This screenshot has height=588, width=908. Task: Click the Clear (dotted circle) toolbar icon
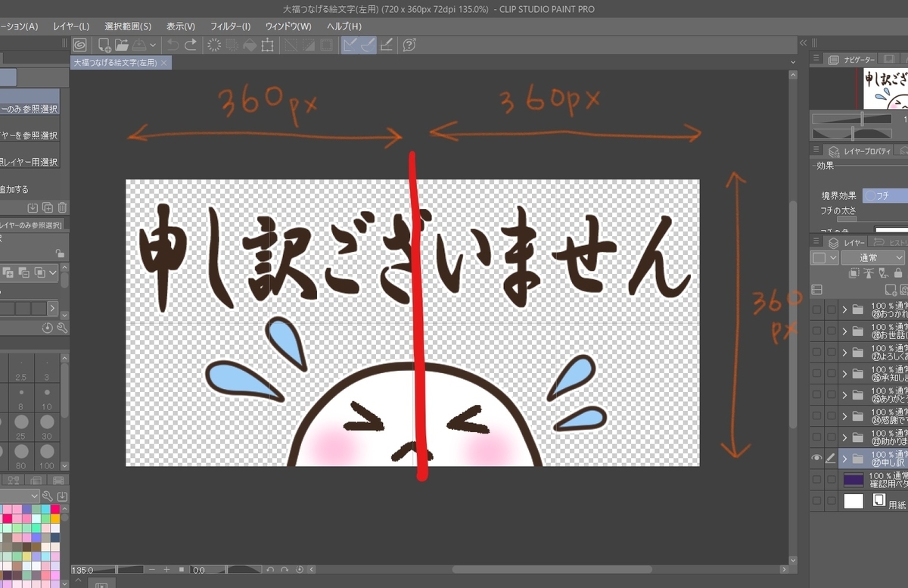coord(214,45)
